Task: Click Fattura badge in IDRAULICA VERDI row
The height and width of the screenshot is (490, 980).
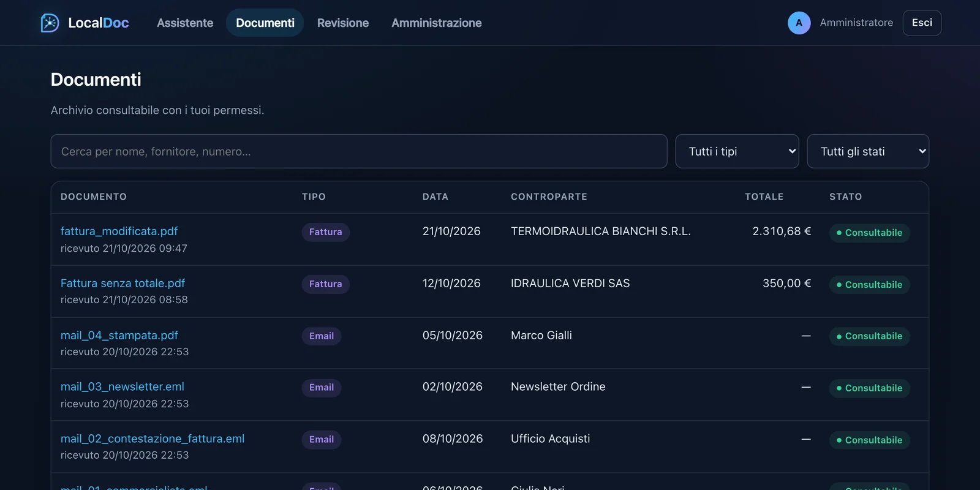Action: pos(325,284)
